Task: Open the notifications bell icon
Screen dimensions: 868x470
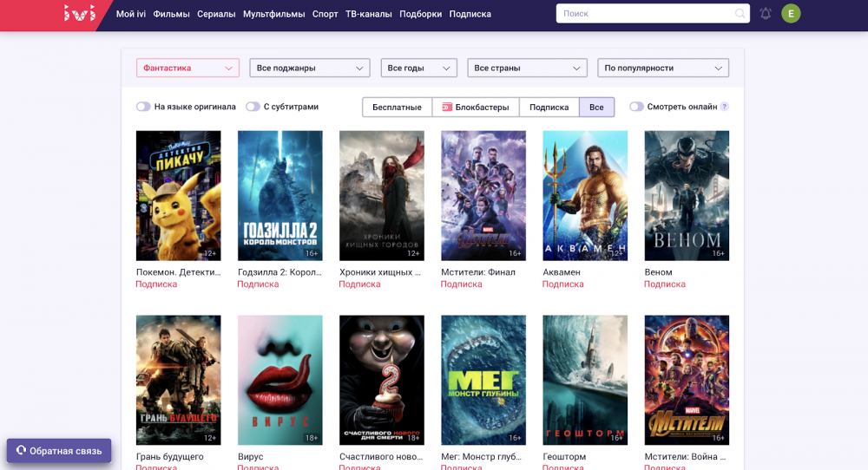Action: coord(766,13)
